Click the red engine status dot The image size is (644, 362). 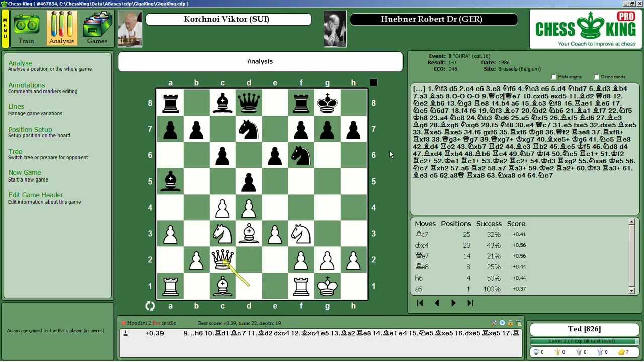pos(124,323)
